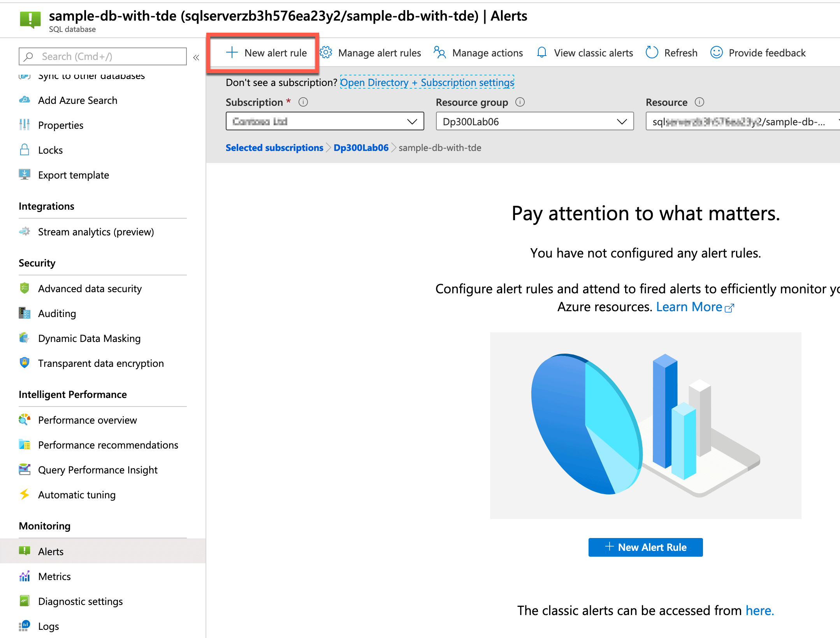This screenshot has width=840, height=638.
Task: Click the New Alert Rule button
Action: click(645, 547)
